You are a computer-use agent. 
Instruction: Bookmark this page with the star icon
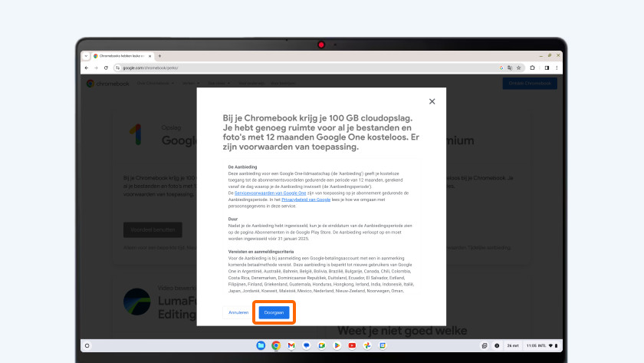click(519, 68)
